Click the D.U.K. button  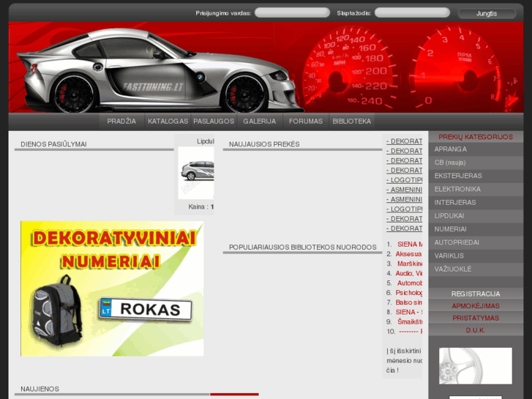pyautogui.click(x=476, y=330)
